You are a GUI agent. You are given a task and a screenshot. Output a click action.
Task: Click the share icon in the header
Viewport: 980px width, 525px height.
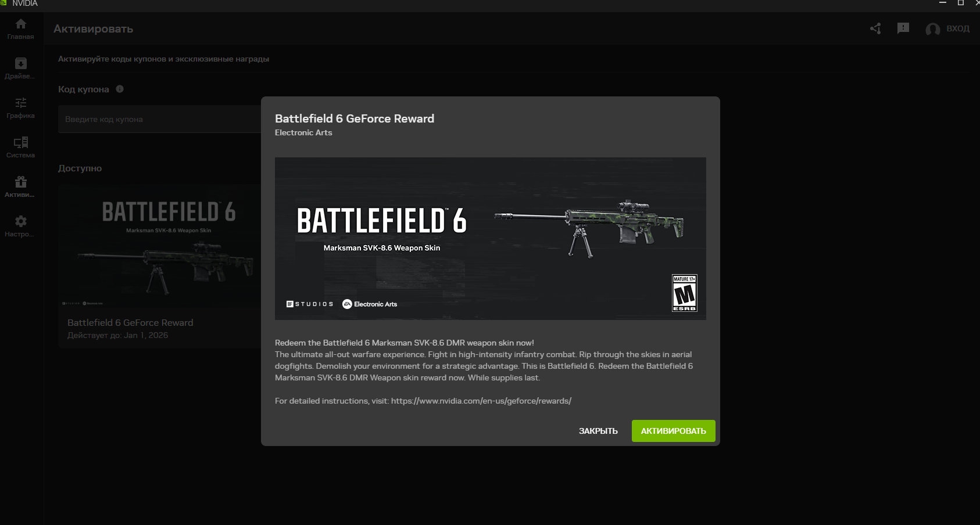coord(875,28)
